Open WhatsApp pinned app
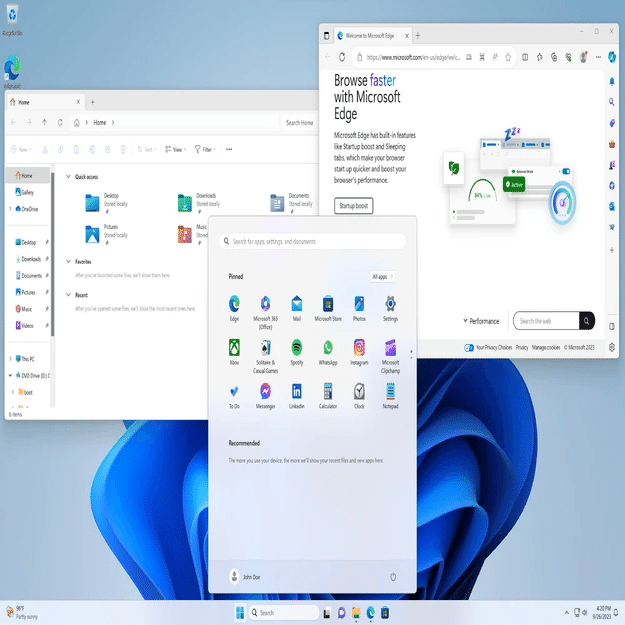 pyautogui.click(x=328, y=352)
